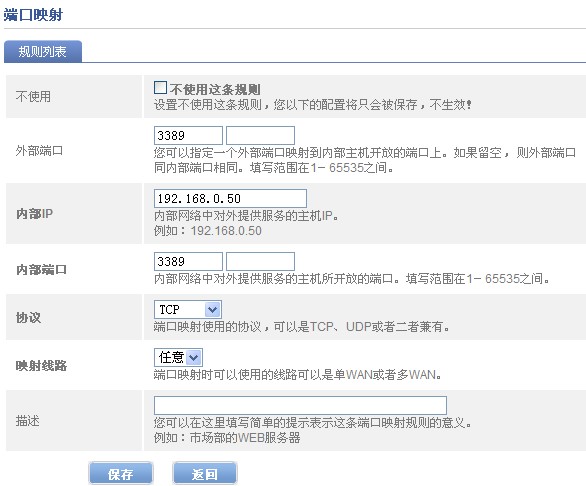Image resolution: width=586 pixels, height=486 pixels.
Task: Click the empty 描述 text field
Action: 300,406
